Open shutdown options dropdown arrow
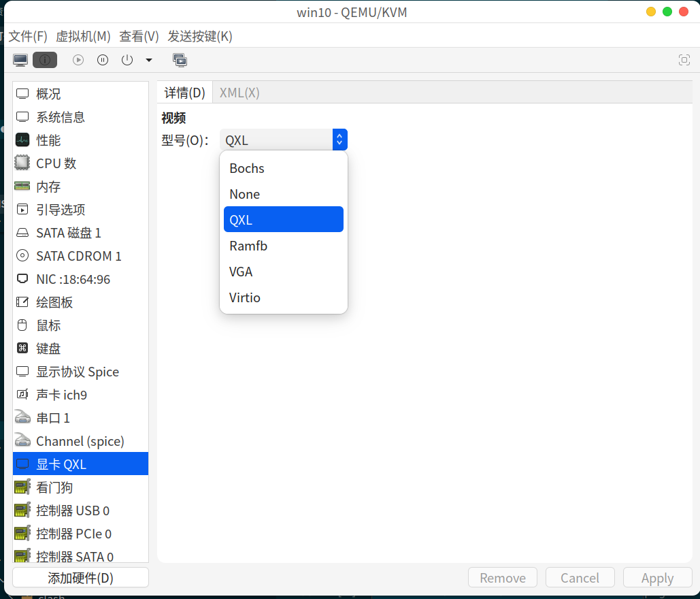Screen dimensions: 700x599 [x=149, y=60]
